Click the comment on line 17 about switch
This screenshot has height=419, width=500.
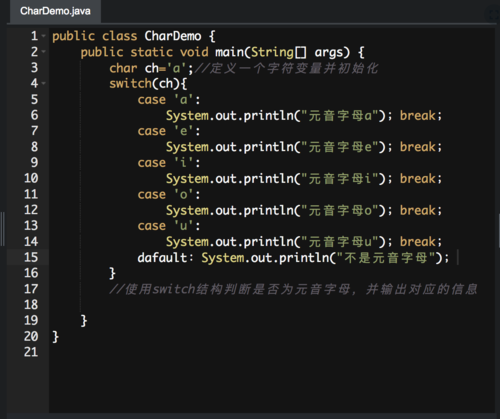[x=293, y=289]
